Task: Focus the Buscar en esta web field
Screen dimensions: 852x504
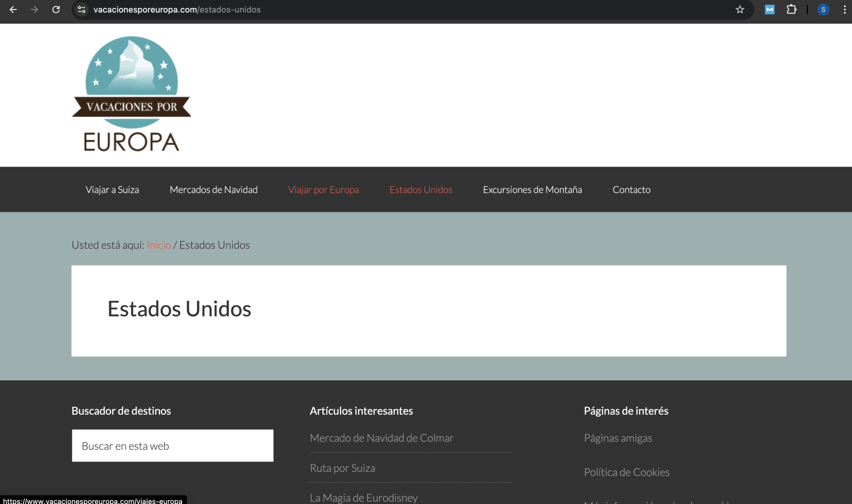Action: pyautogui.click(x=172, y=446)
